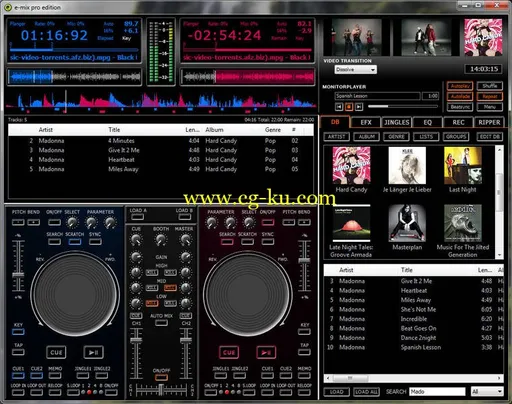The image size is (512, 404).
Task: Click the CH1 volume fader
Action: pyautogui.click(x=136, y=340)
